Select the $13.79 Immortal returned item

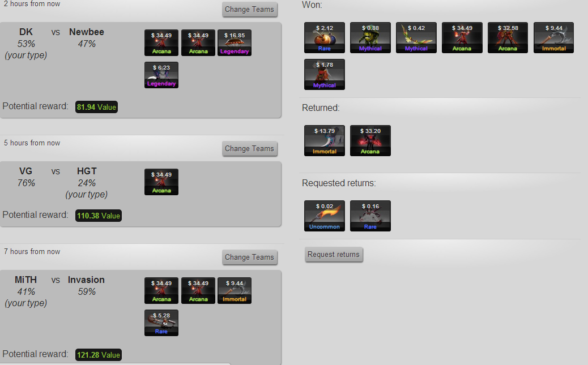(325, 140)
